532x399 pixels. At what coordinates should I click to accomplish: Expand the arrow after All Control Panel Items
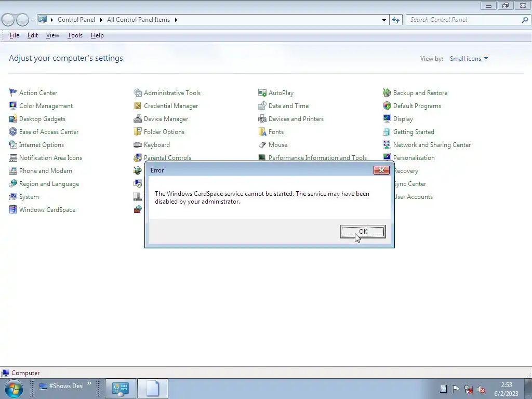pyautogui.click(x=176, y=20)
